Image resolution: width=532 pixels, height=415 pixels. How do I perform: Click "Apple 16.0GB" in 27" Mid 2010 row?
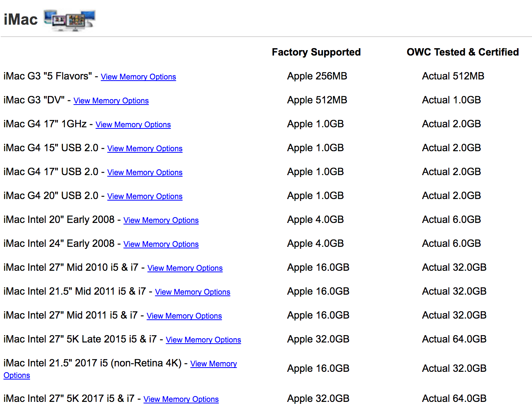(318, 268)
